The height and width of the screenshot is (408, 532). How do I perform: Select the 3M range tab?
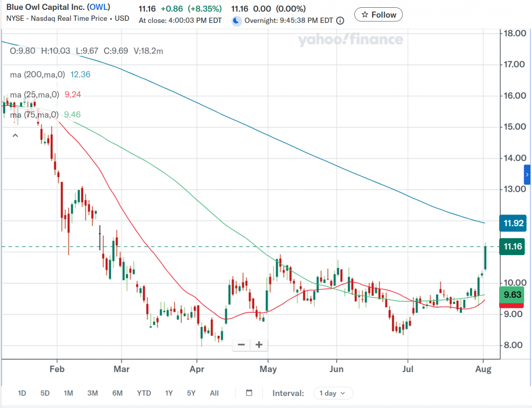pos(92,393)
